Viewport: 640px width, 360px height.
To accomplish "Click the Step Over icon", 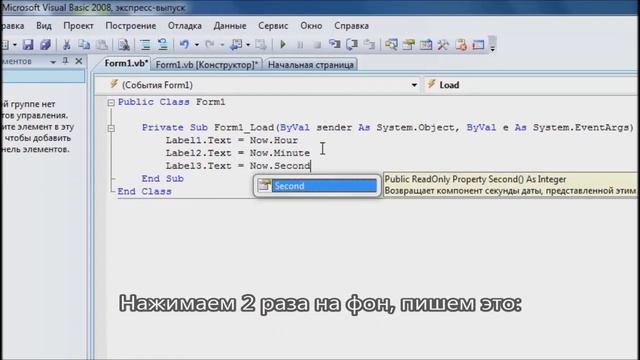I will pyautogui.click(x=352, y=44).
